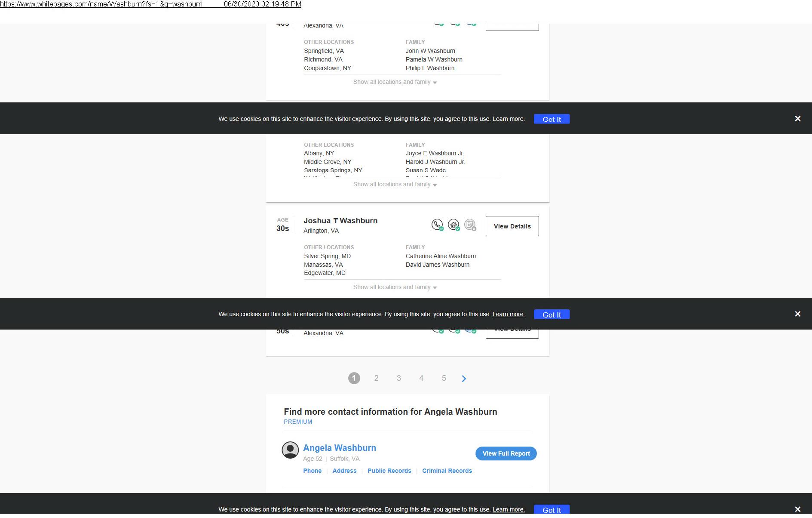The image size is (812, 518).
Task: Open Angela Washburn's Public Records link
Action: (x=389, y=471)
